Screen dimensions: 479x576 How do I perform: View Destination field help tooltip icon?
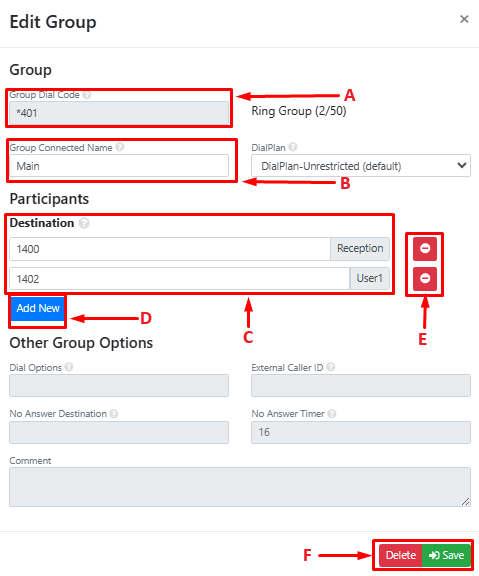tap(84, 223)
